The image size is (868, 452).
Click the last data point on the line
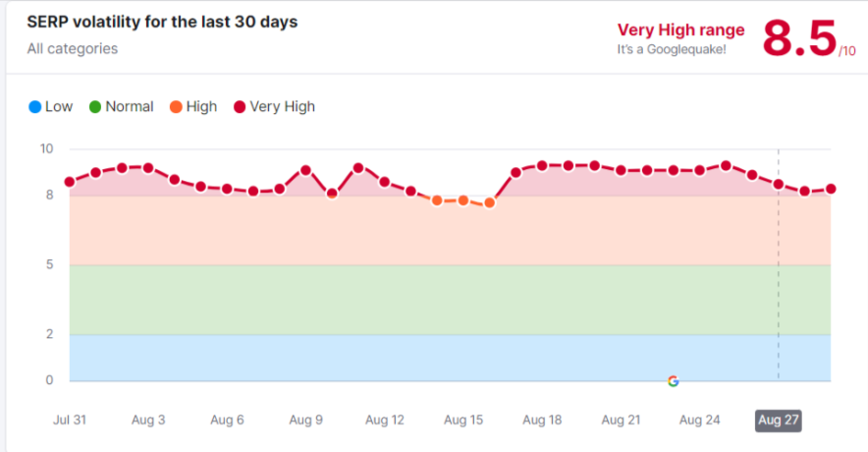click(831, 189)
